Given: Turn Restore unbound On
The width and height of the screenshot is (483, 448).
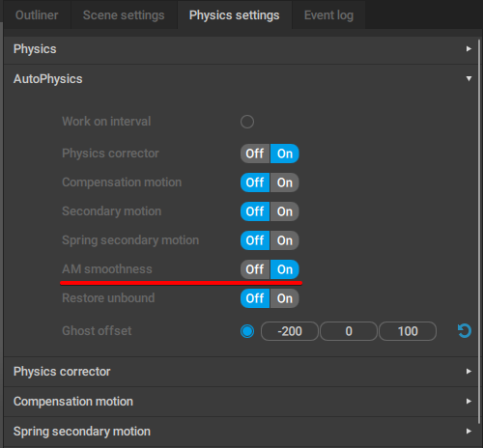Looking at the screenshot, I should click(x=285, y=298).
